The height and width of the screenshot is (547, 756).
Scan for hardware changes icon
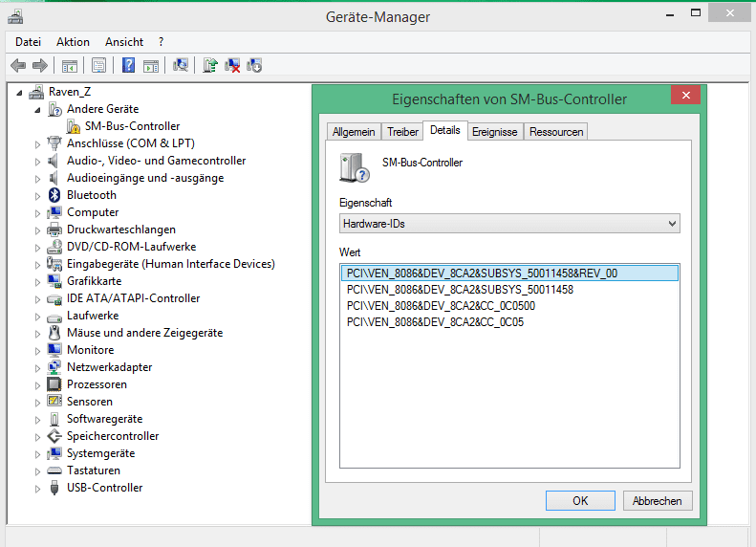(180, 65)
